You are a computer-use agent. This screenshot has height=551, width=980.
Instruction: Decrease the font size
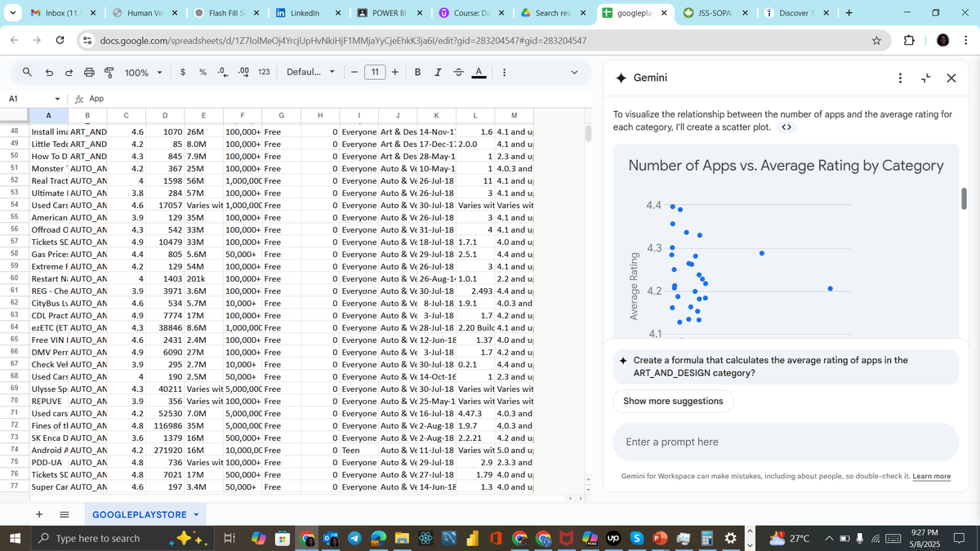(355, 73)
